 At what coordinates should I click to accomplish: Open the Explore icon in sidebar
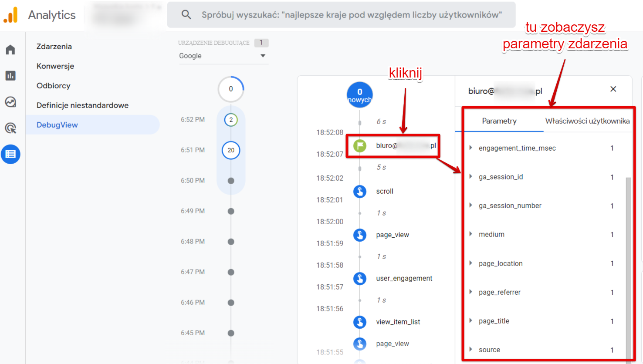pyautogui.click(x=10, y=102)
